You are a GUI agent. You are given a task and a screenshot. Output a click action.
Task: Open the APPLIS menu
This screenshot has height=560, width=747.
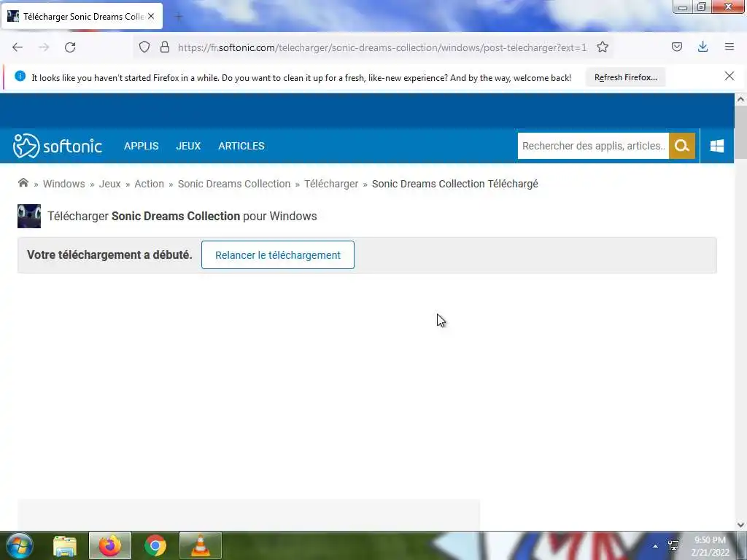(141, 146)
